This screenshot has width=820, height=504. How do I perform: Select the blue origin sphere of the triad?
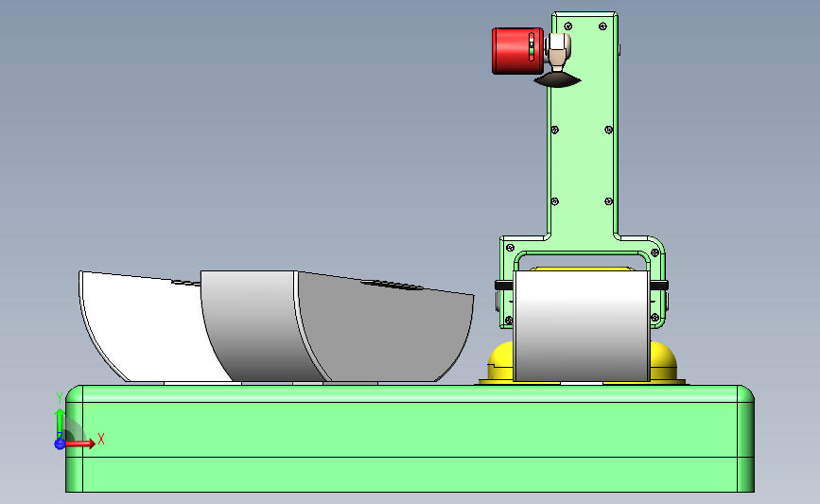[x=60, y=443]
